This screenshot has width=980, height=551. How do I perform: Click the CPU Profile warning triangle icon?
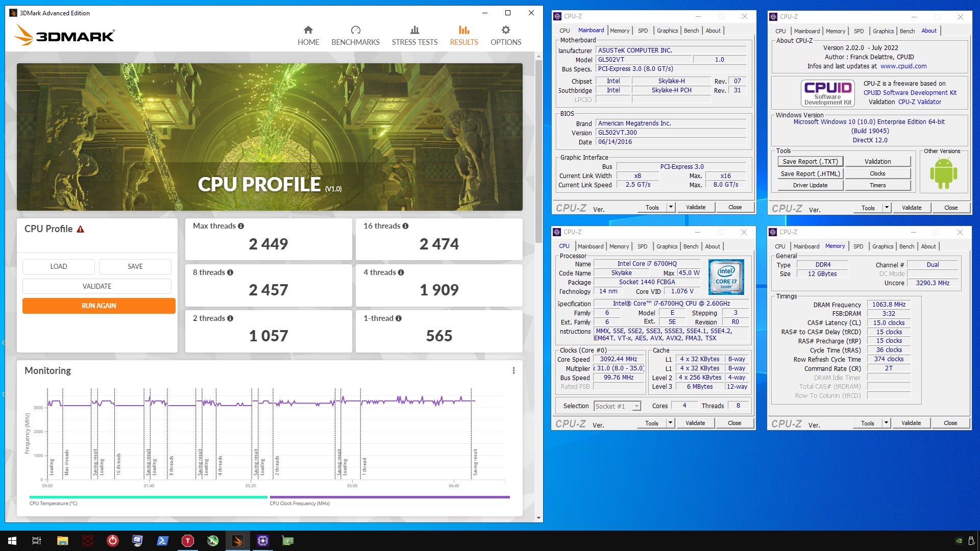tap(80, 229)
